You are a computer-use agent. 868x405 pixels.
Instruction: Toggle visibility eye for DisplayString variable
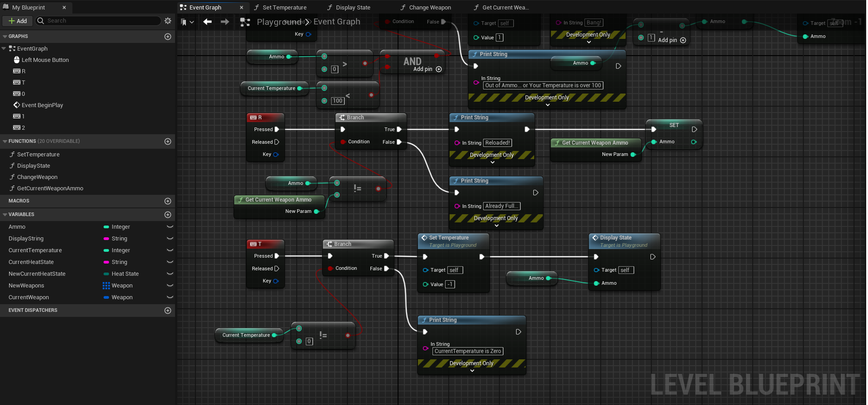170,239
